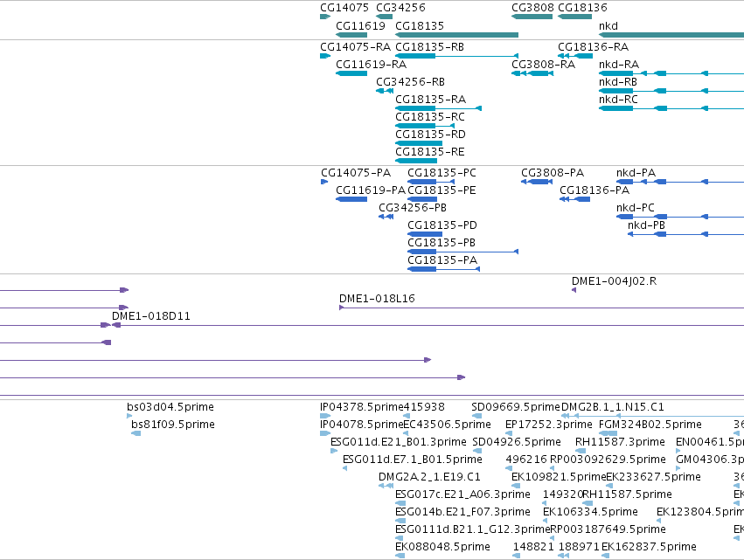Screen dimensions: 744x560
Task: Select the nkd gene label
Action: [x=608, y=25]
